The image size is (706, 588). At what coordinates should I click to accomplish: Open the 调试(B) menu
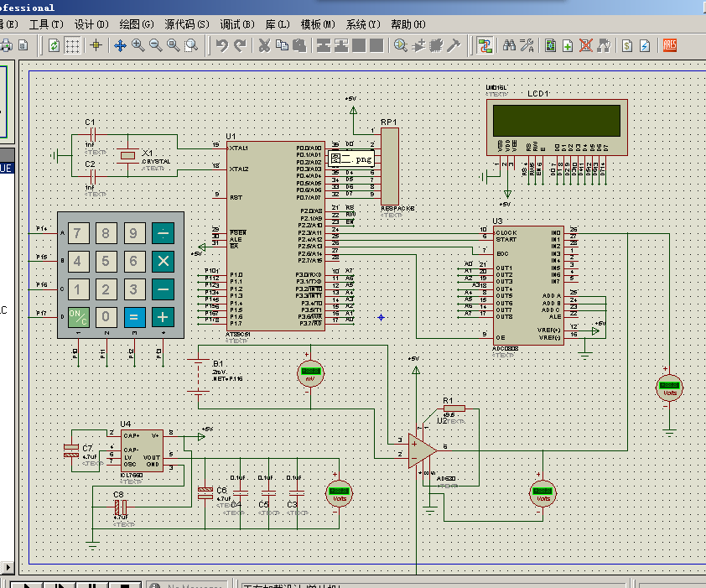[x=237, y=24]
